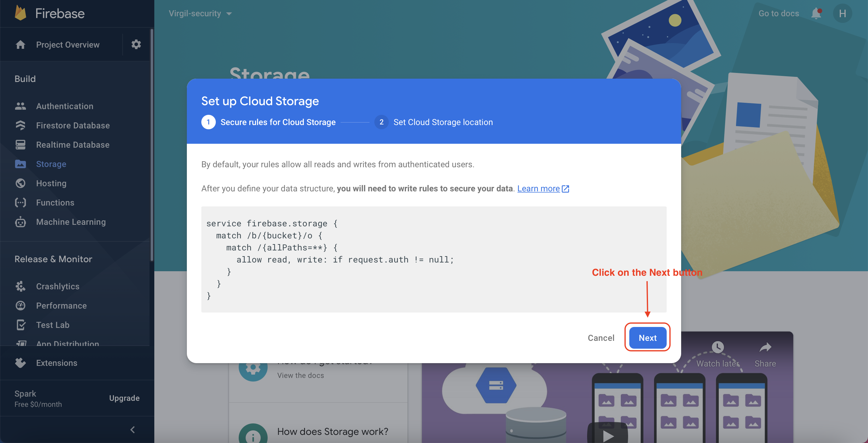868x443 pixels.
Task: Select the Storage sidebar icon
Action: pyautogui.click(x=20, y=164)
